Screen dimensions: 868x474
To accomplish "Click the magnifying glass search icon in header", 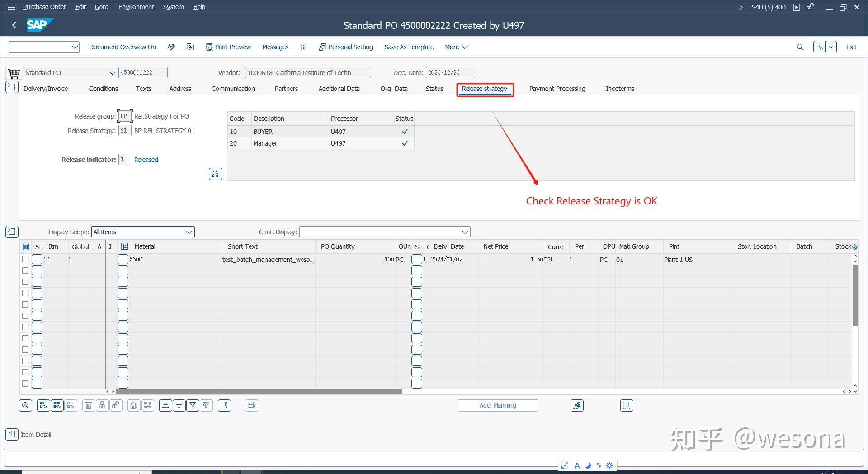I will pyautogui.click(x=800, y=47).
